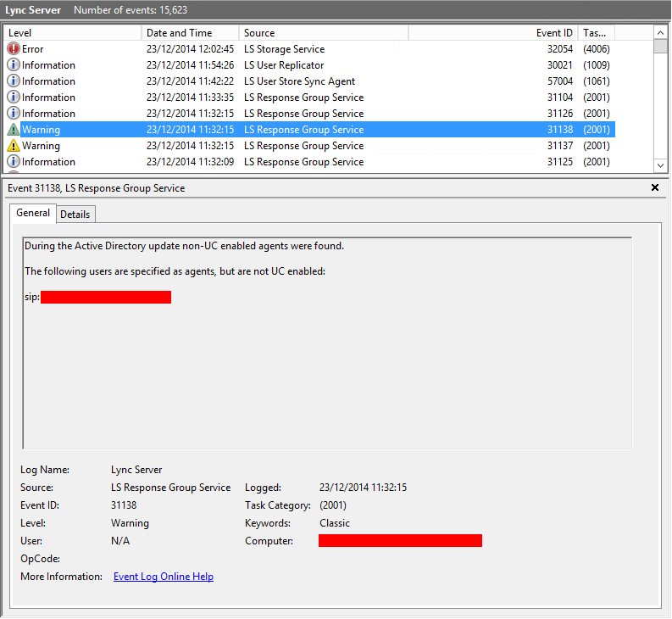Image resolution: width=672 pixels, height=619 pixels.
Task: Click the event description starting 'During the Active Directory'
Action: (184, 246)
